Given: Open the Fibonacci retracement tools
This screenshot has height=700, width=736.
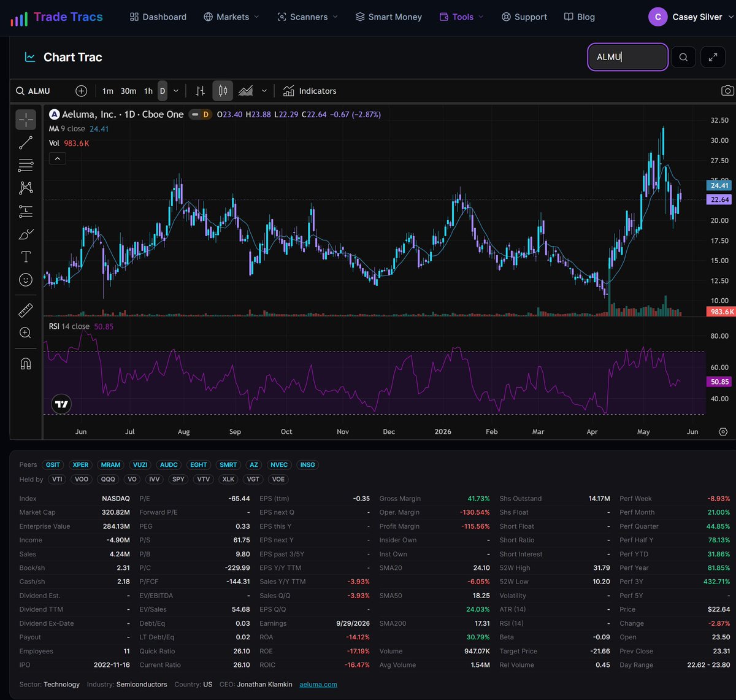Looking at the screenshot, I should pyautogui.click(x=26, y=166).
